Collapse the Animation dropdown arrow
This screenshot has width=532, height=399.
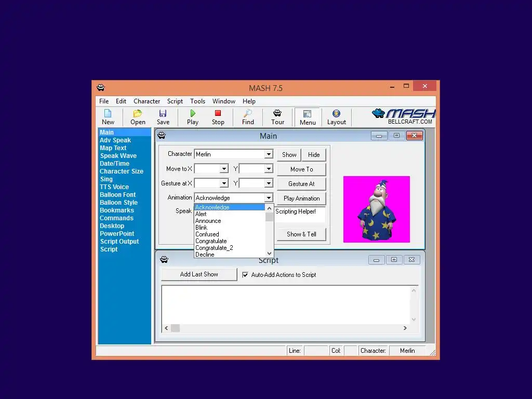[269, 197]
